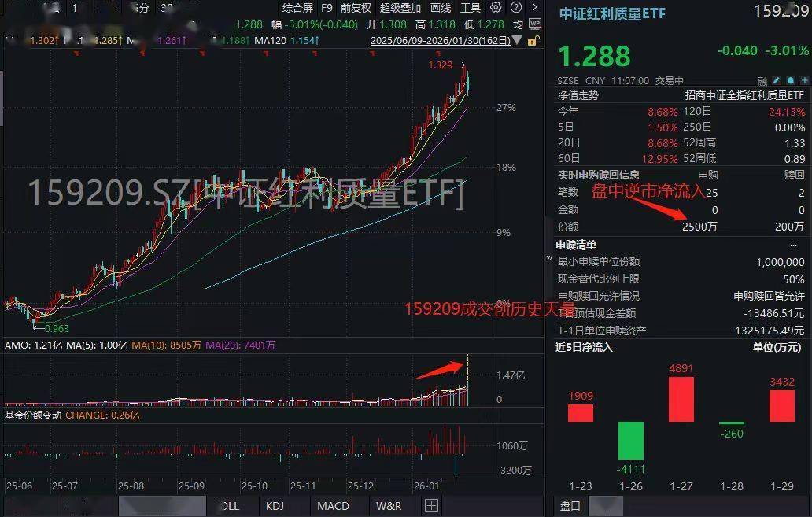Click MA(20): 7401万 label

240,345
